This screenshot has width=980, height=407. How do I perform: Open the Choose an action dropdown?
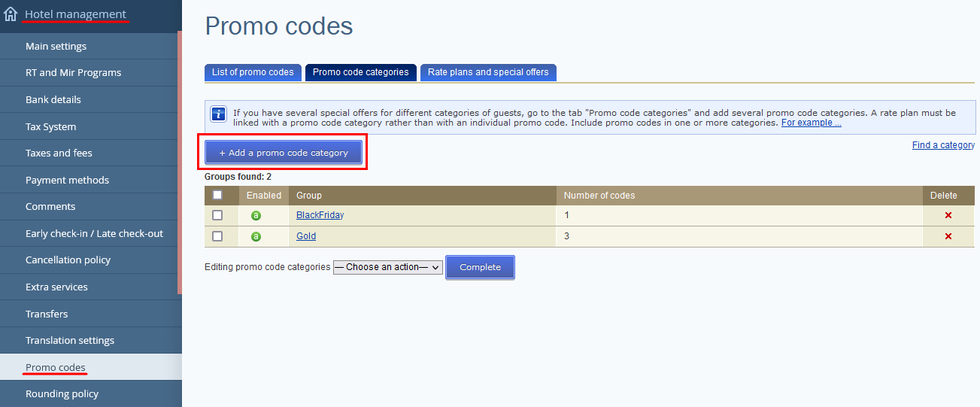(388, 267)
